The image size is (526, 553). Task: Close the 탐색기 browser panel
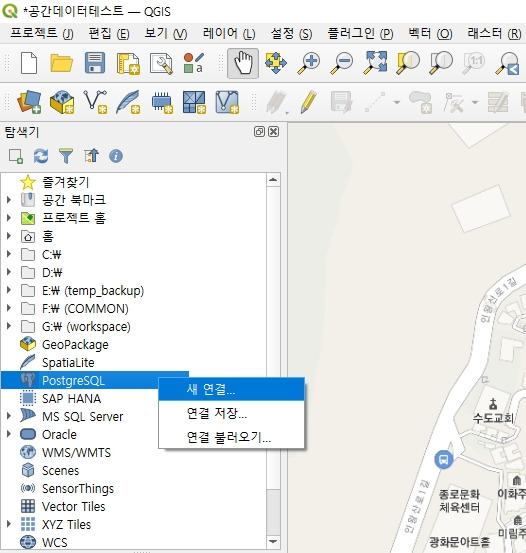(x=273, y=132)
